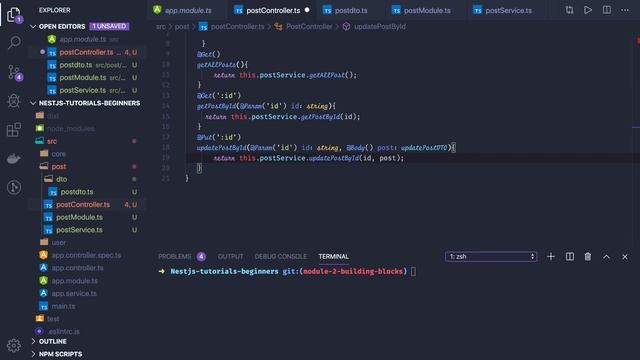Open .eslintrc.js in the file tree
Screen dimensions: 640x360
64,331
